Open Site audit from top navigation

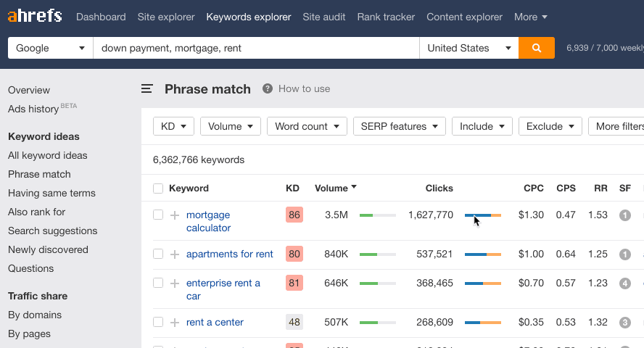tap(324, 17)
